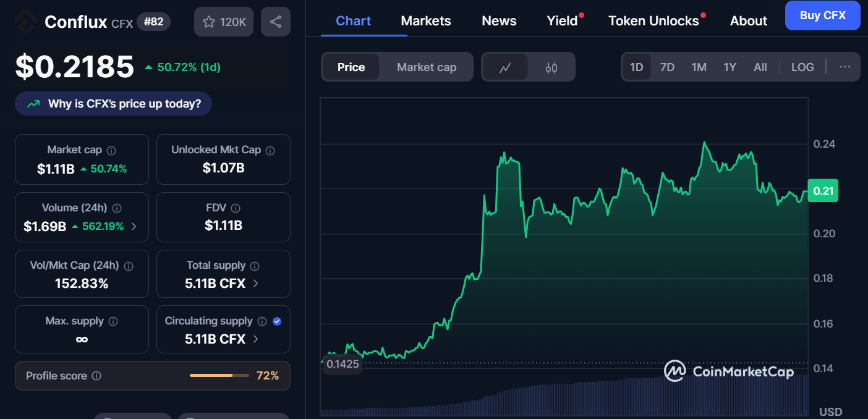Click the Max. supply info icon
This screenshot has width=868, height=419.
tap(113, 321)
